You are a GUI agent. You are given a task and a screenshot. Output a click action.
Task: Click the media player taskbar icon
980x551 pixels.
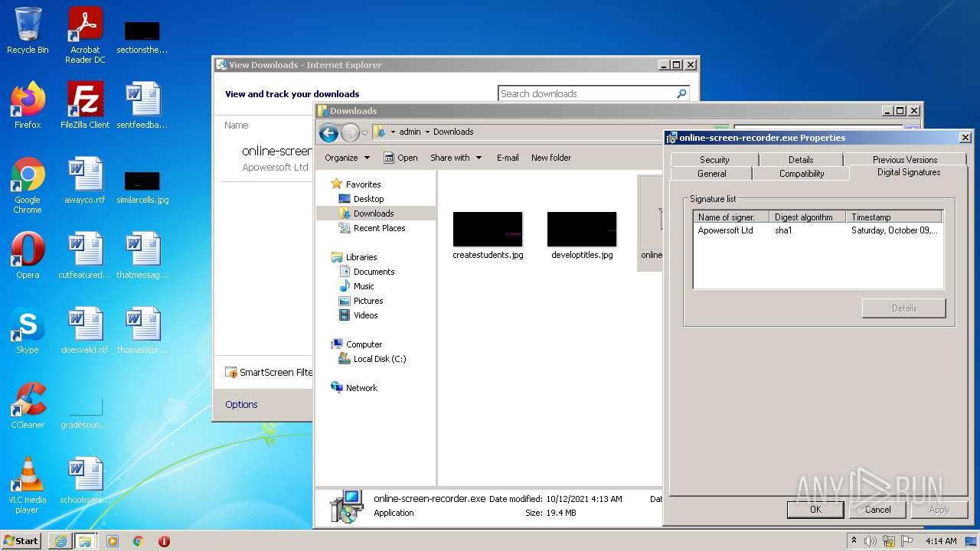(x=113, y=541)
